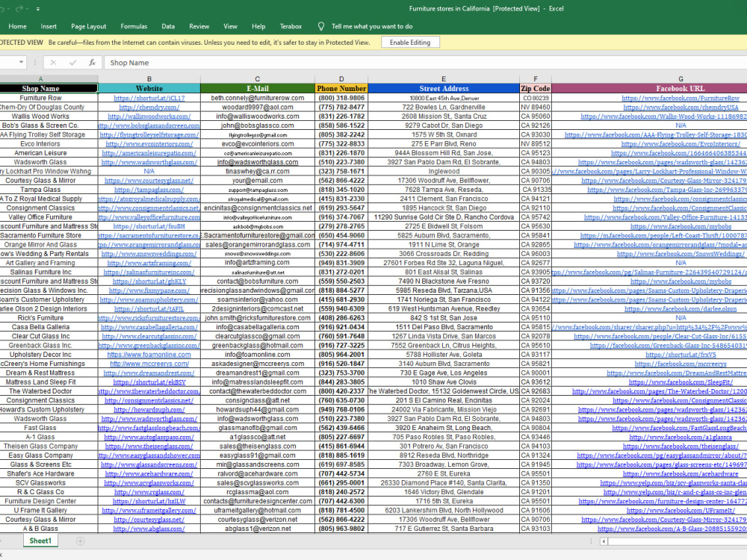Select column A header

(40, 79)
